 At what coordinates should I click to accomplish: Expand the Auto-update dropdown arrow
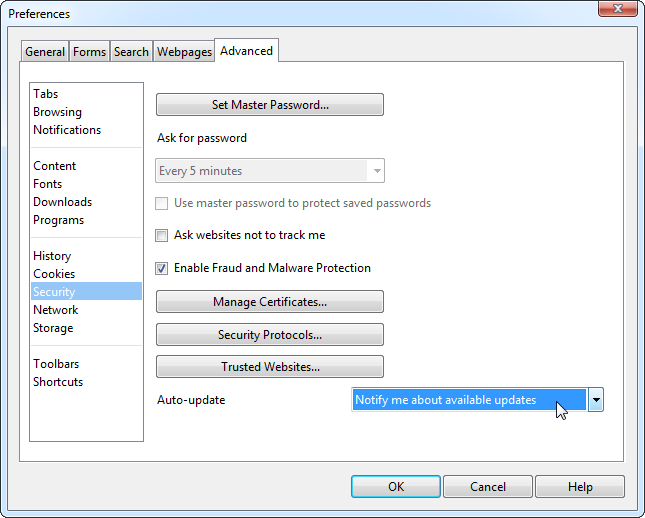coord(595,400)
